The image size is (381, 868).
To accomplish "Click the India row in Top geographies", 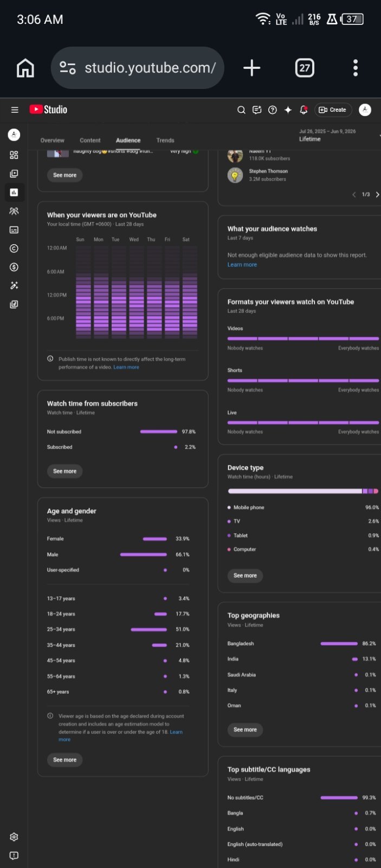I will [x=302, y=659].
